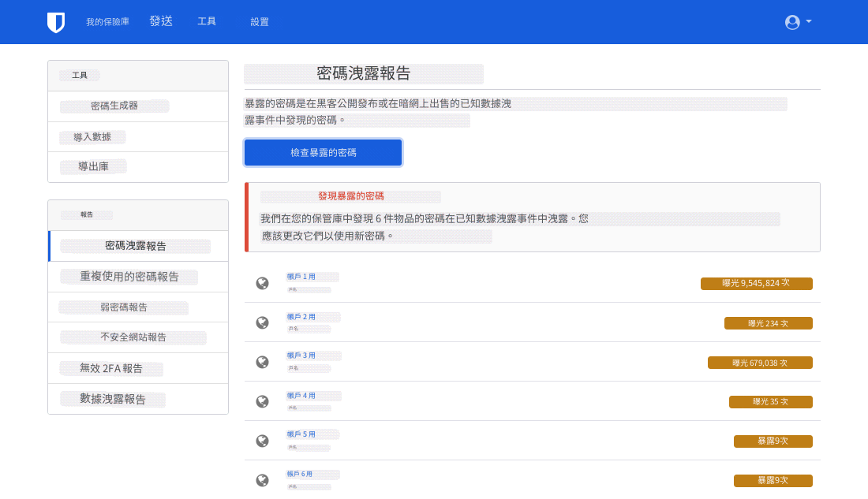Click the Bitwarden shield logo

tap(56, 21)
